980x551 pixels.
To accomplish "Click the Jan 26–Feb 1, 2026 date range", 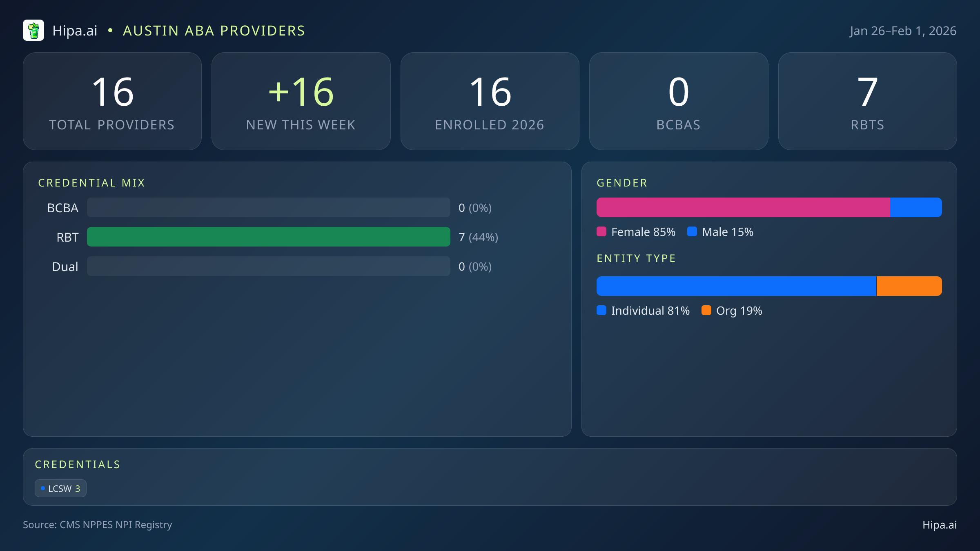I will [903, 31].
